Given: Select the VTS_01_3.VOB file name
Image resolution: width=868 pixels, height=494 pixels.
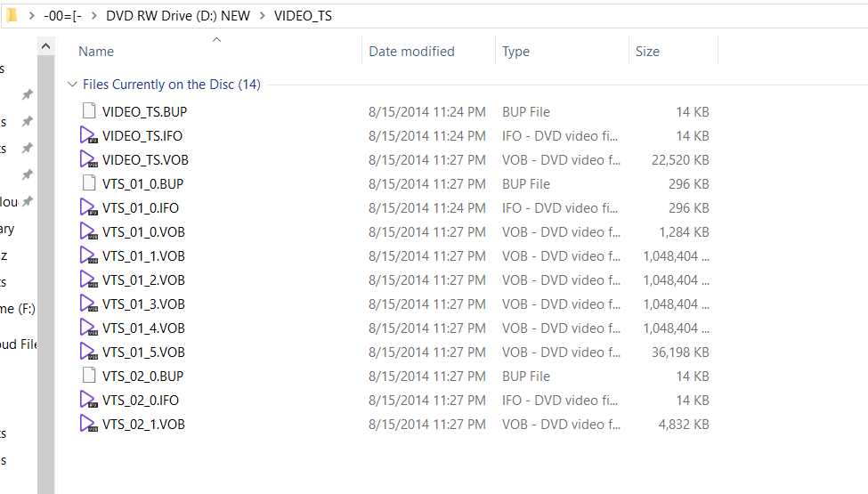Looking at the screenshot, I should point(143,304).
